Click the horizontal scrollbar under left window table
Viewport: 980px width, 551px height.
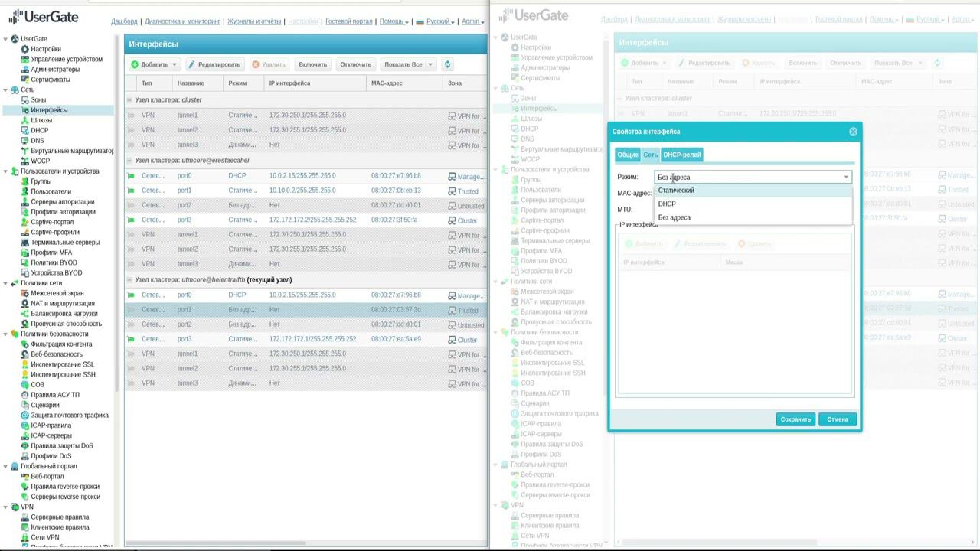(x=216, y=543)
